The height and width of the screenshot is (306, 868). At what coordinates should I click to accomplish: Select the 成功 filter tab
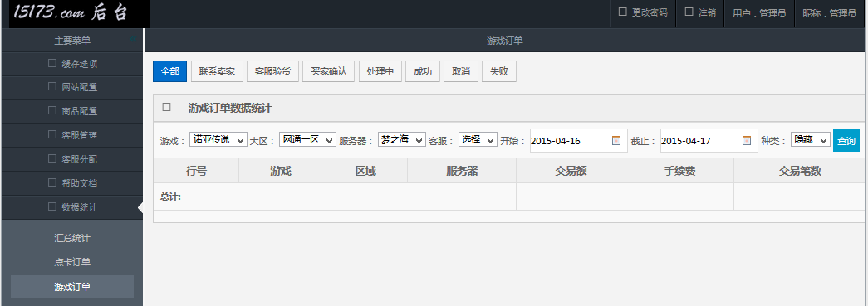423,71
